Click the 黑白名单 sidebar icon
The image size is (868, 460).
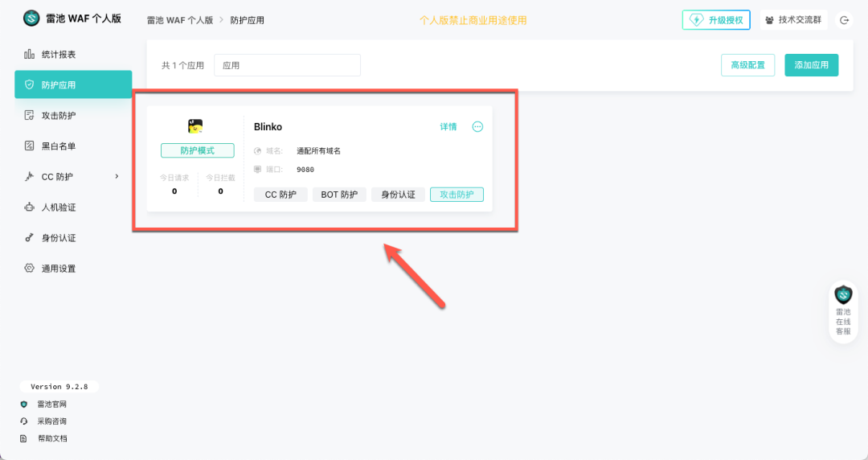[30, 146]
